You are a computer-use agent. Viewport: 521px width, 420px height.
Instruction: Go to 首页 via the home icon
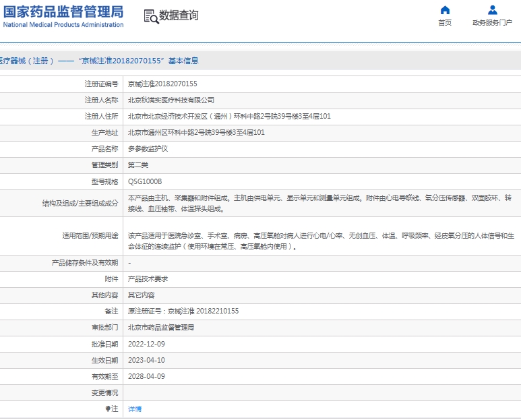pos(445,10)
